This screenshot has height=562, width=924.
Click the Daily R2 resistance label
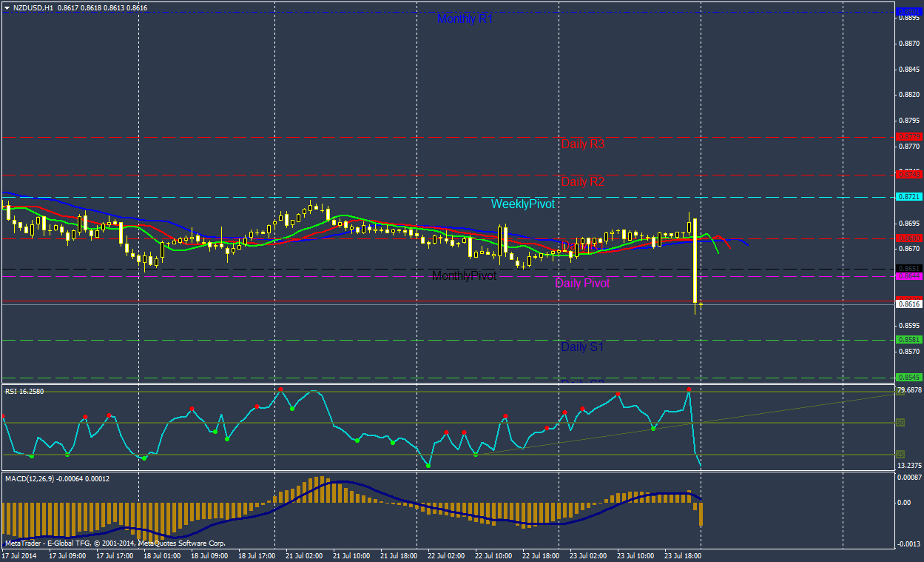(x=582, y=181)
